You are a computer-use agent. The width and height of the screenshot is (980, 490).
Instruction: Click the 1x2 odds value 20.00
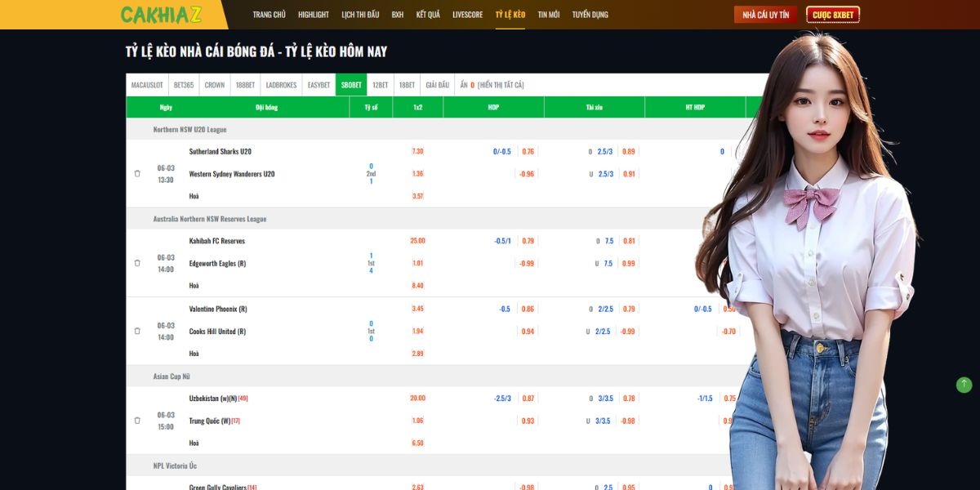pos(418,399)
